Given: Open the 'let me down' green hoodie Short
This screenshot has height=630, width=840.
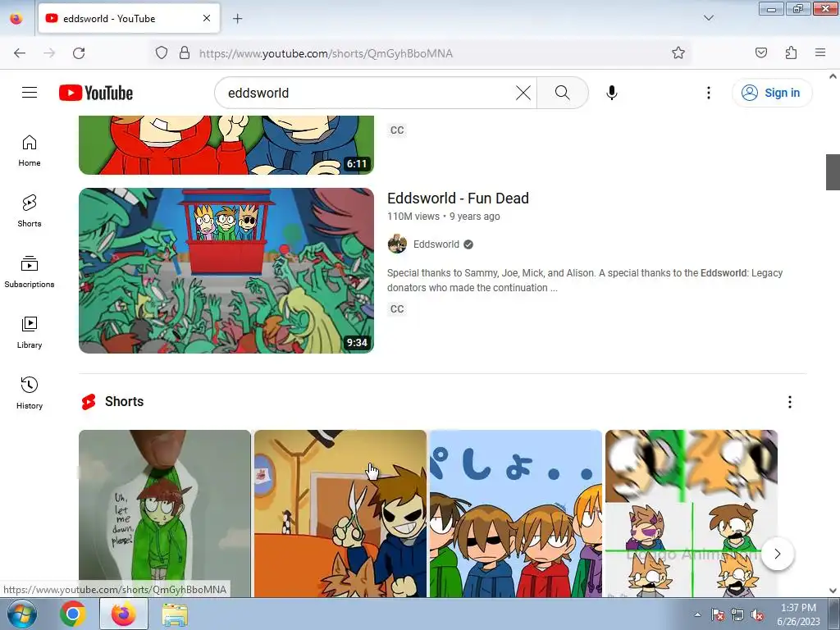Looking at the screenshot, I should [164, 514].
